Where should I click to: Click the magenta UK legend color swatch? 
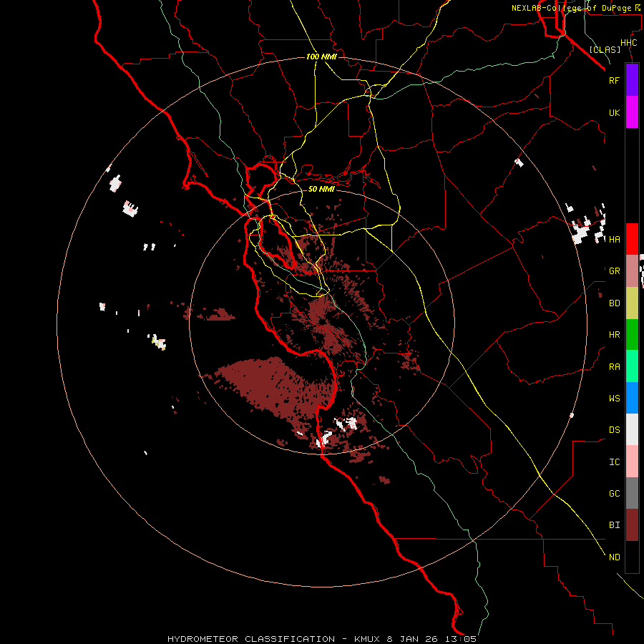(x=632, y=112)
